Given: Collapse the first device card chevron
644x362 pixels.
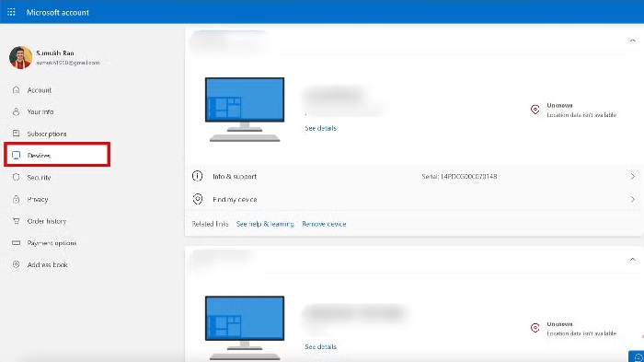Looking at the screenshot, I should pyautogui.click(x=633, y=41).
